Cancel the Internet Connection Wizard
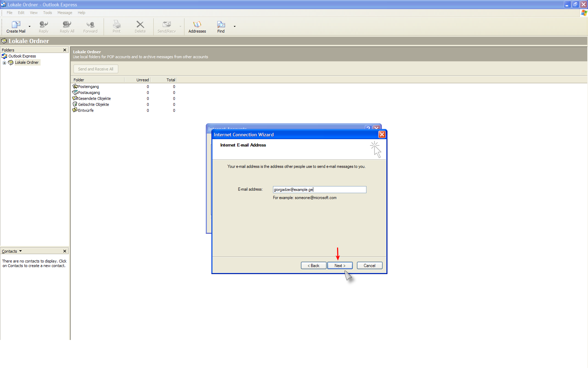The width and height of the screenshot is (588, 368). click(x=369, y=266)
